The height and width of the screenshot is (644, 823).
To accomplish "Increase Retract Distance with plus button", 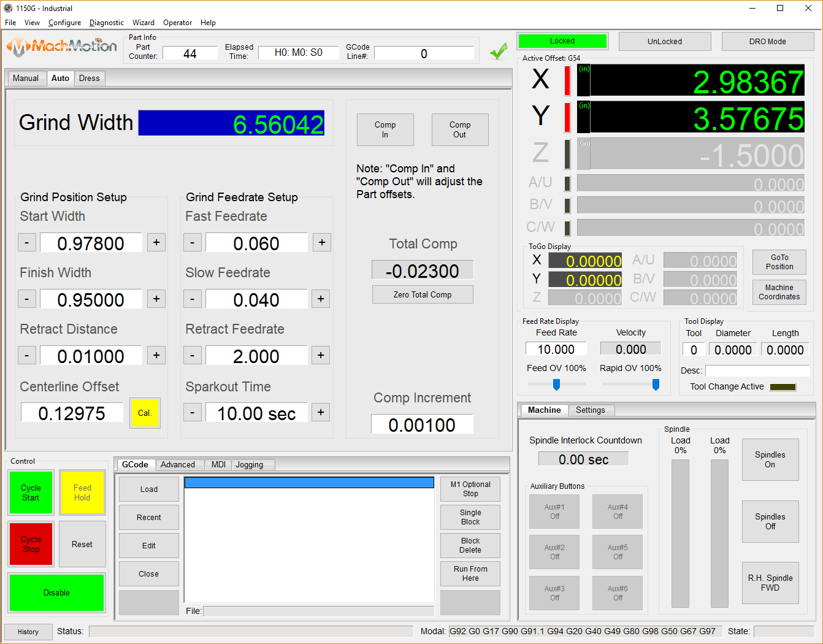I will click(x=156, y=356).
